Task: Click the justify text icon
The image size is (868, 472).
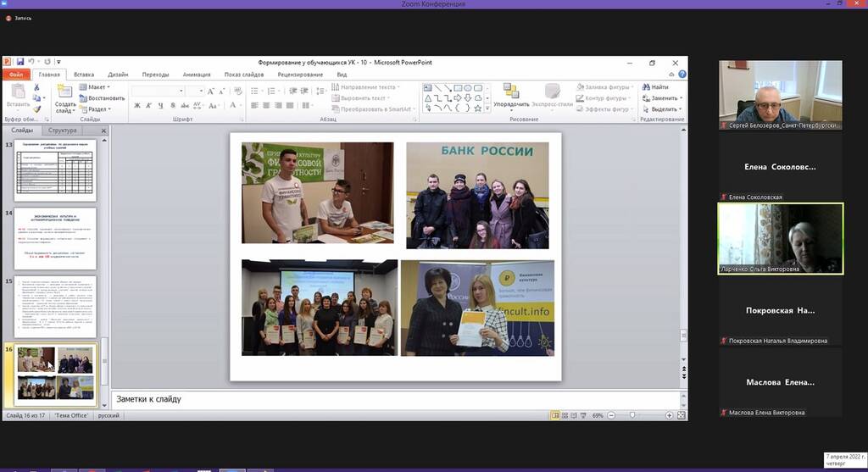Action: (290, 105)
